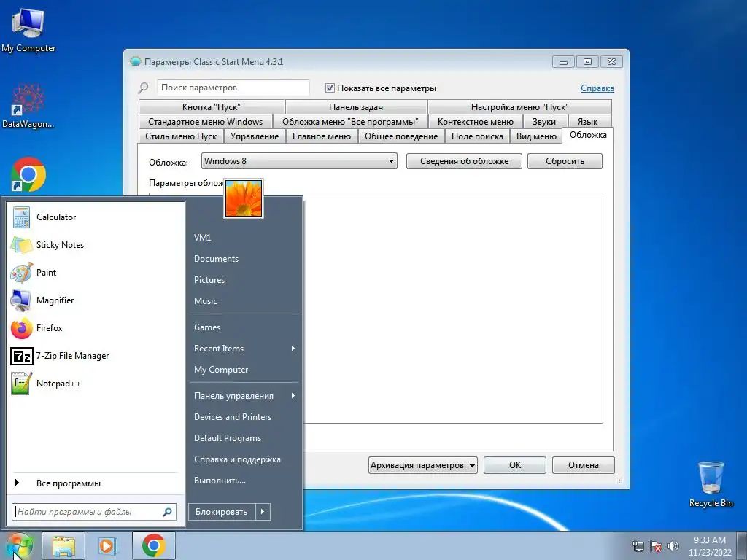Click the network icon in system tray
747x560 pixels.
(x=638, y=546)
